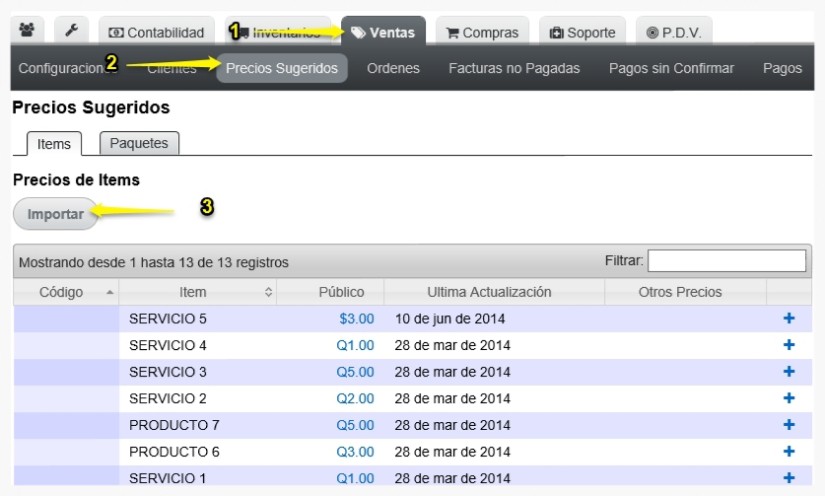The width and height of the screenshot is (825, 496).
Task: Open the Compras tab
Action: point(482,32)
